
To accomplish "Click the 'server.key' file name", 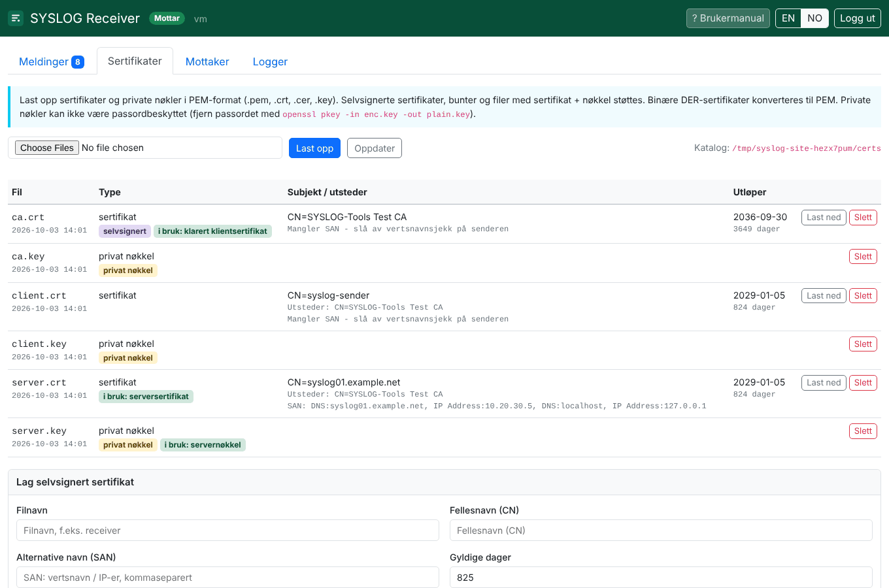I will click(x=39, y=431).
